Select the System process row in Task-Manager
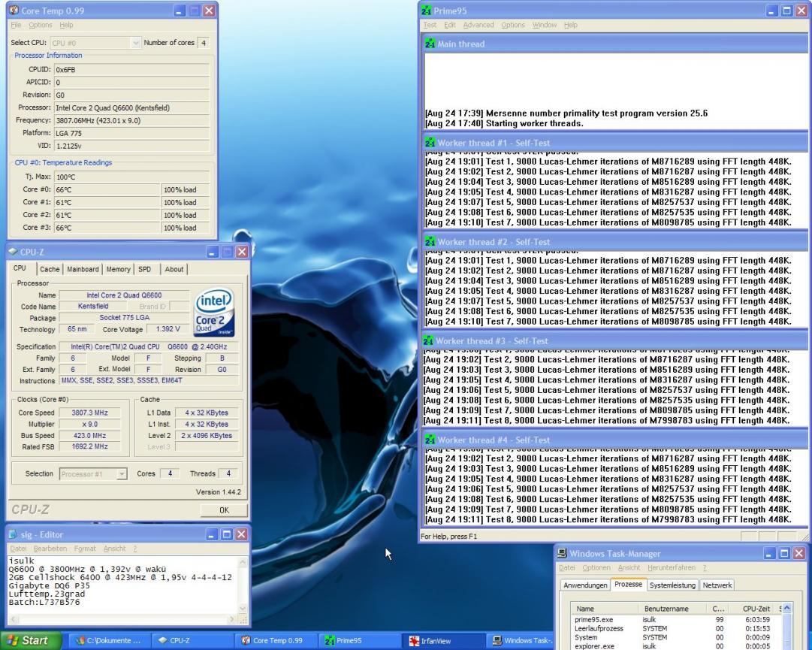The height and width of the screenshot is (650, 812). pos(676,637)
